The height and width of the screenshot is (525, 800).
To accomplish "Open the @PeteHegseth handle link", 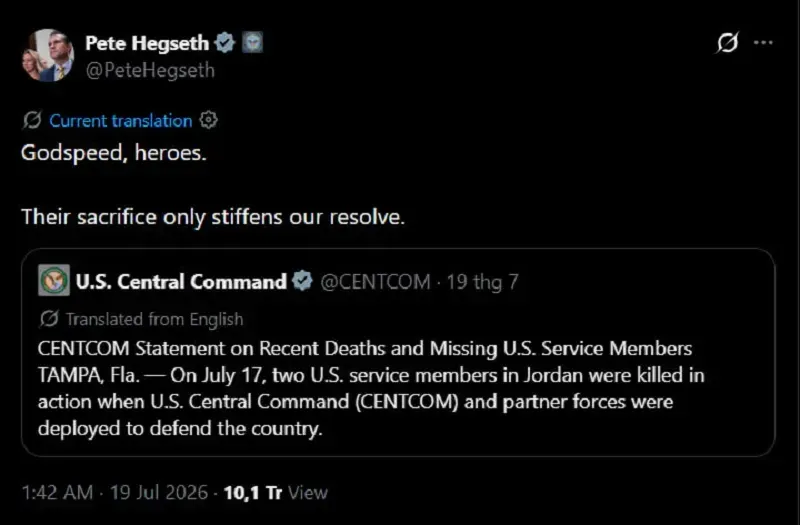I will (x=150, y=70).
